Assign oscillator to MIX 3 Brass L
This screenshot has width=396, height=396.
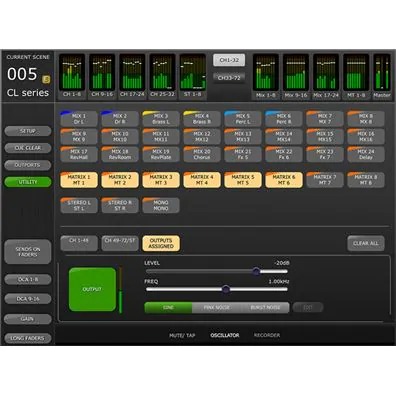point(161,119)
